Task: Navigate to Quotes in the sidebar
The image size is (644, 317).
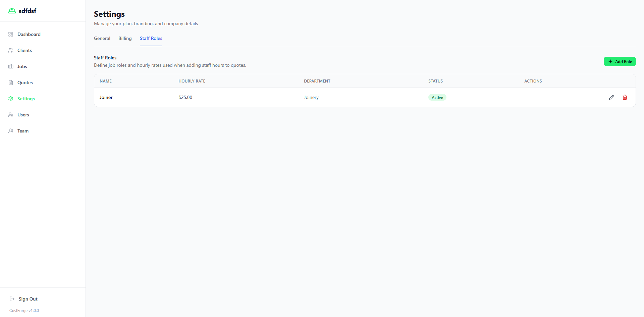Action: (25, 83)
